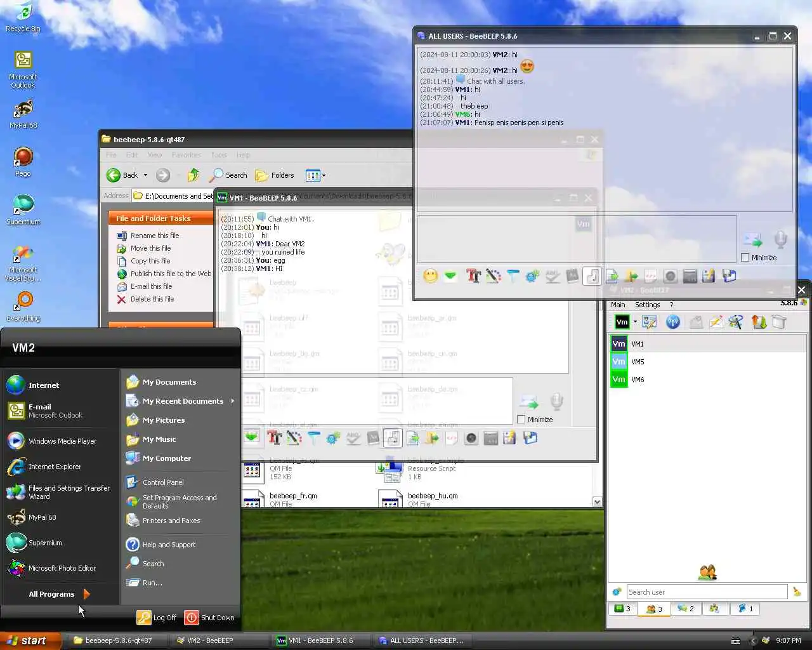The width and height of the screenshot is (812, 650).
Task: Click broom clear icon beside Search user
Action: pyautogui.click(x=797, y=592)
